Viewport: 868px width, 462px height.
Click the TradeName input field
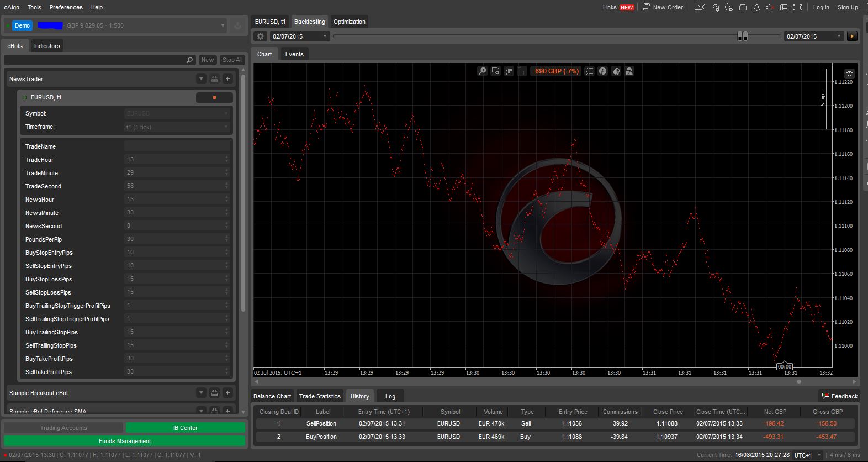(177, 146)
